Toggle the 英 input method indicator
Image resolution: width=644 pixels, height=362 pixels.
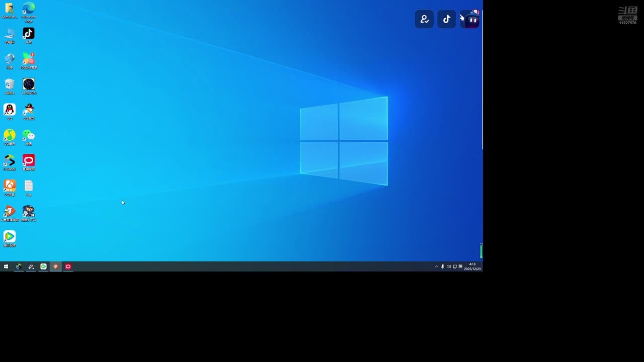pos(460,266)
